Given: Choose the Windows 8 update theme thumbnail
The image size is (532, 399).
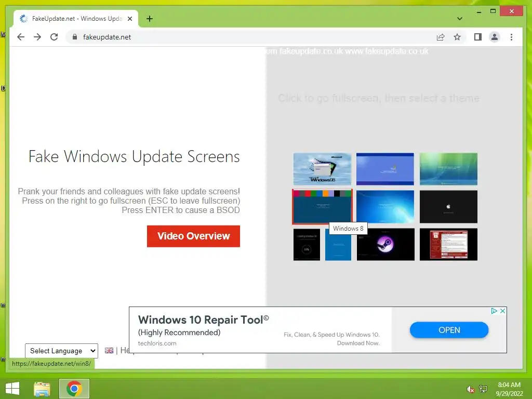Looking at the screenshot, I should pyautogui.click(x=322, y=207).
